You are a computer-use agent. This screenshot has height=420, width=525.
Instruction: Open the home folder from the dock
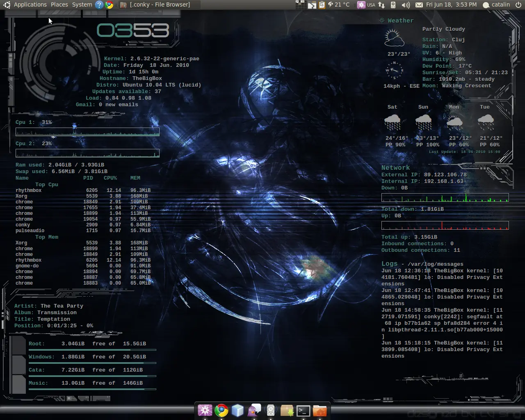point(320,410)
